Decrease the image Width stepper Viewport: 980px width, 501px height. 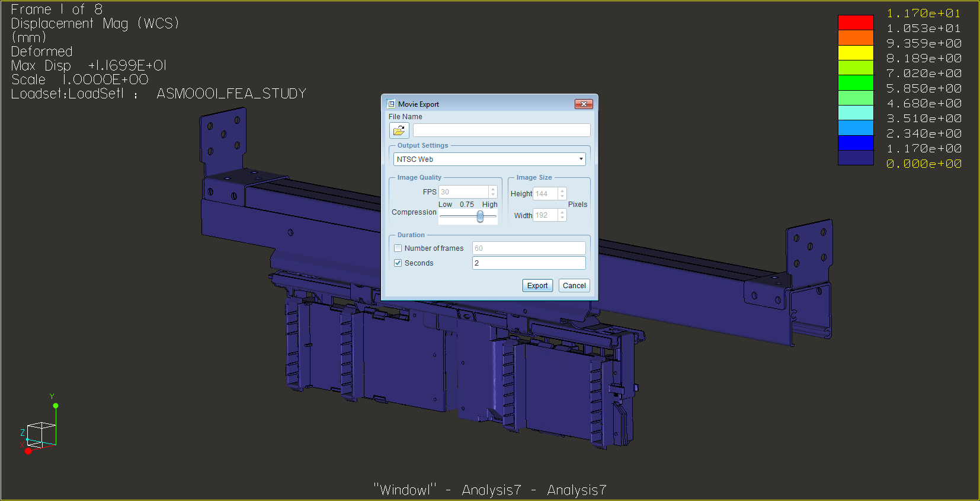coord(562,218)
